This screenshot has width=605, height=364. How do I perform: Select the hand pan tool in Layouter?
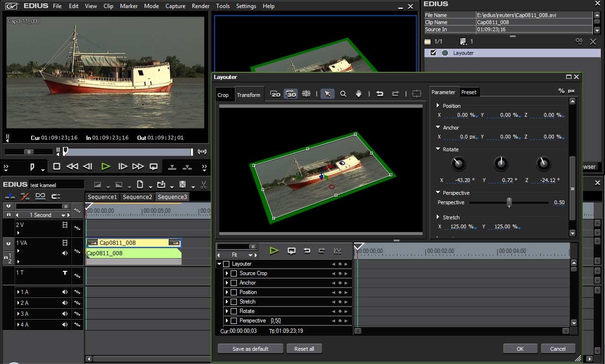point(359,94)
